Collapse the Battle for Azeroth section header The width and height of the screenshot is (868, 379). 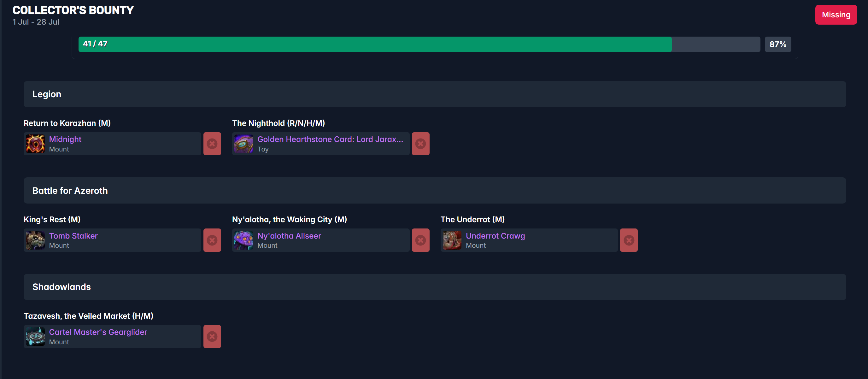(435, 191)
